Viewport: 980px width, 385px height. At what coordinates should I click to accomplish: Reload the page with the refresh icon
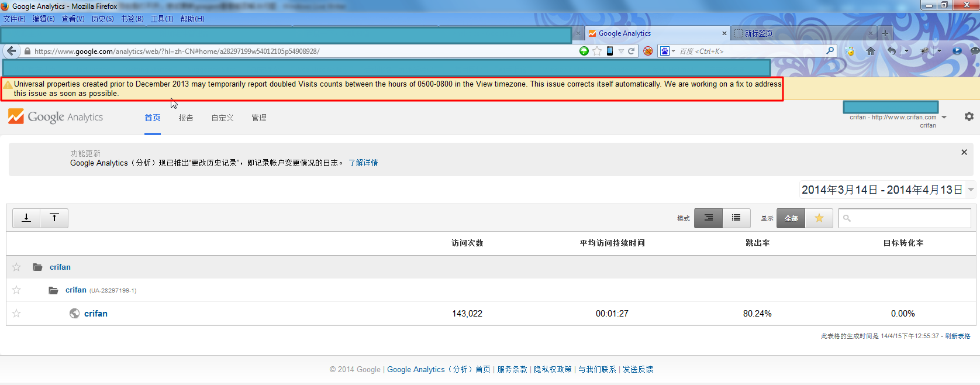point(632,51)
